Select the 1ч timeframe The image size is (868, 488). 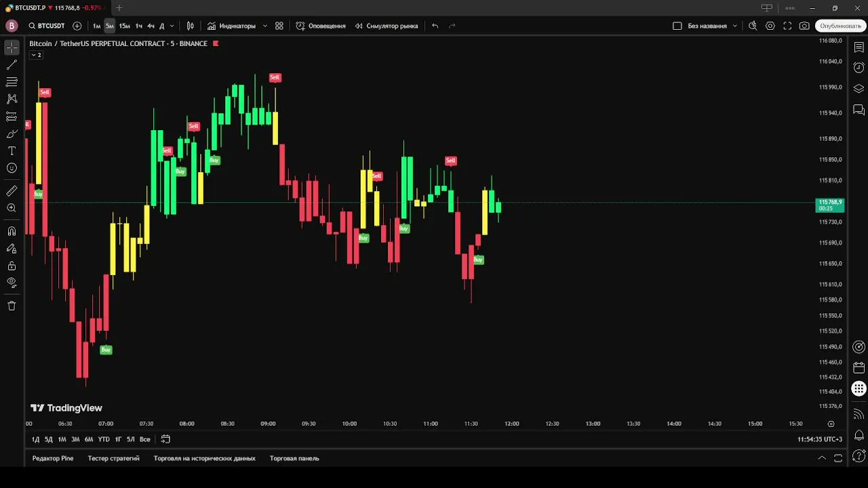point(138,26)
